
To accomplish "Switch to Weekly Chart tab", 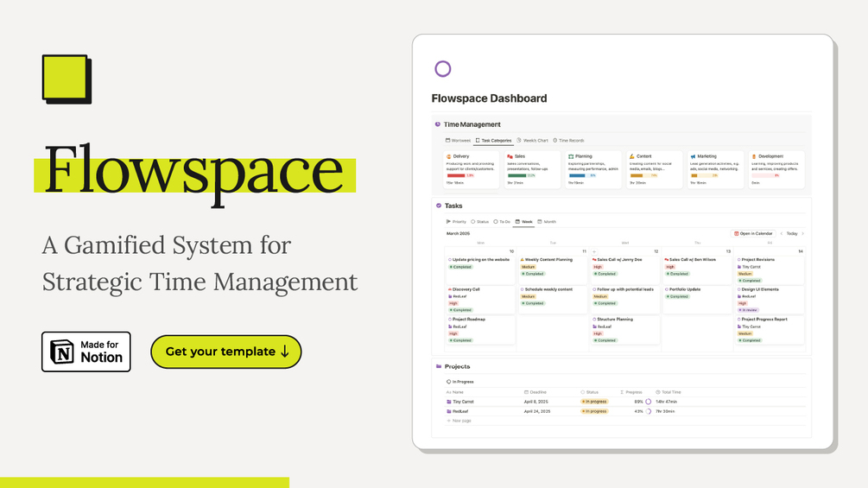I will click(x=533, y=141).
